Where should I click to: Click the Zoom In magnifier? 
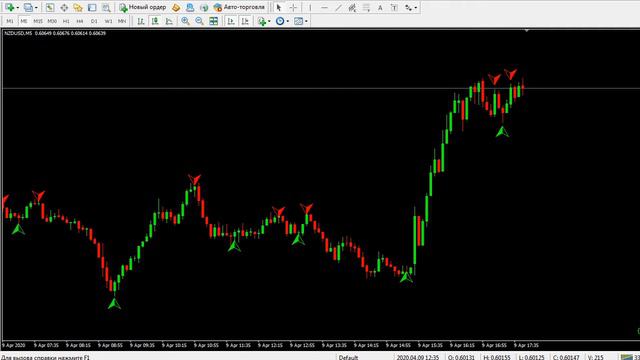coord(185,21)
